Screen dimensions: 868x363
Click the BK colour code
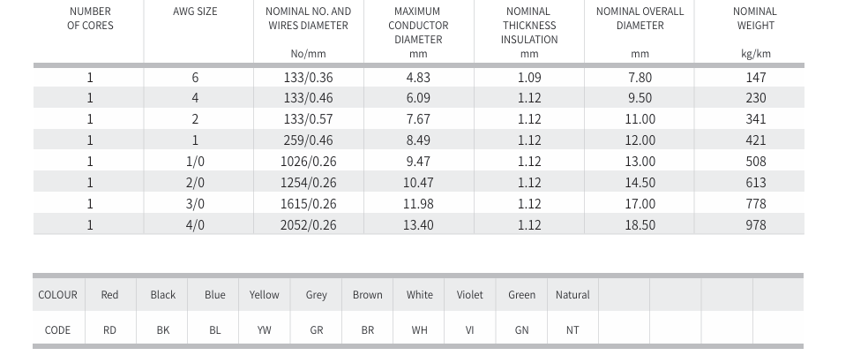click(x=163, y=330)
